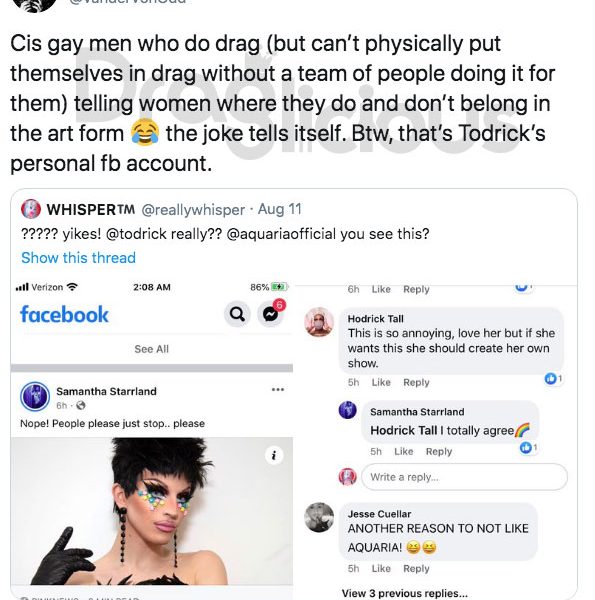Open Hodrick Tall's comment avatar
Screen dimensions: 595x600
(x=319, y=322)
